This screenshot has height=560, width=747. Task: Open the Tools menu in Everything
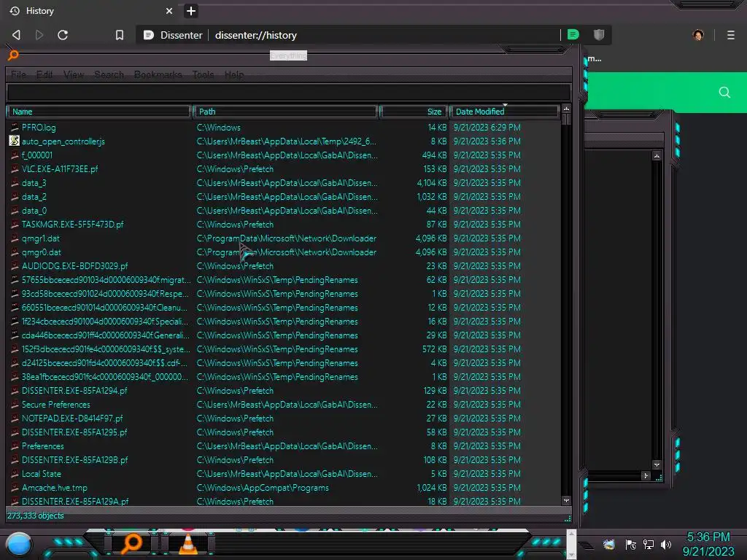point(203,75)
